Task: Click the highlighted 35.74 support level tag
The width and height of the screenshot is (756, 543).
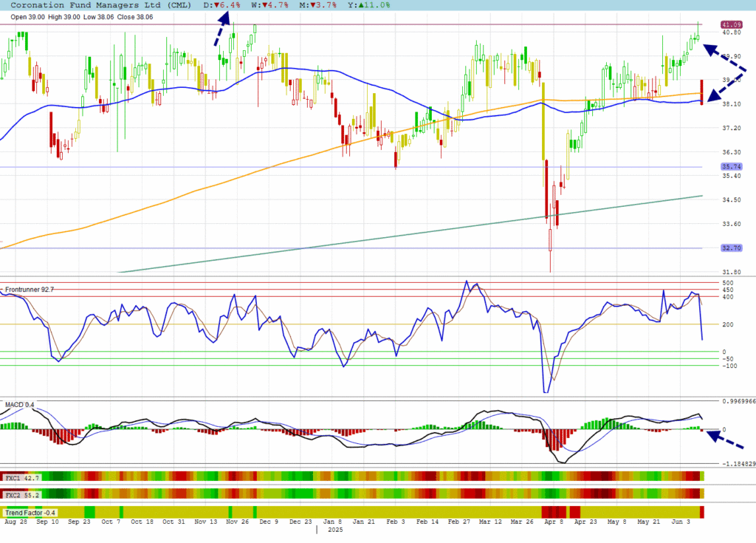Action: [732, 166]
